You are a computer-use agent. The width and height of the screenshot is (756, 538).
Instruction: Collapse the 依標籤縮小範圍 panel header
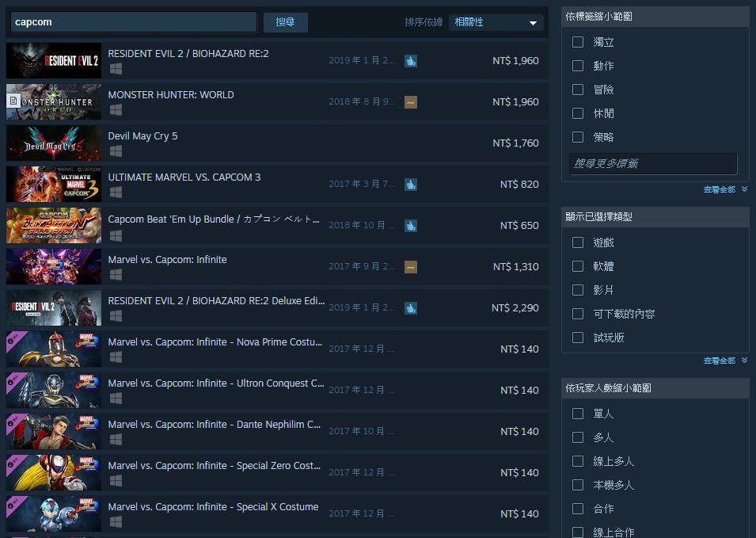tap(655, 17)
